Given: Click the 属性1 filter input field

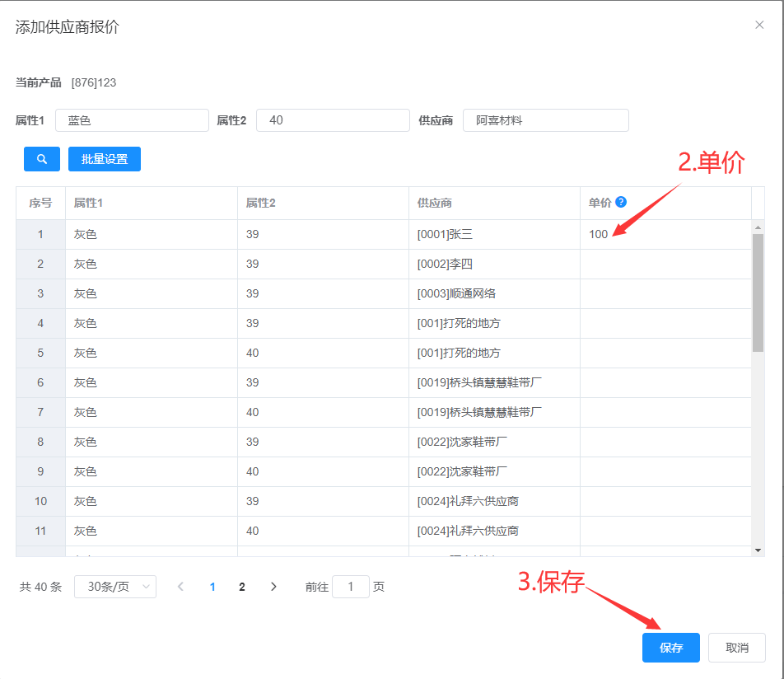Looking at the screenshot, I should (x=132, y=120).
